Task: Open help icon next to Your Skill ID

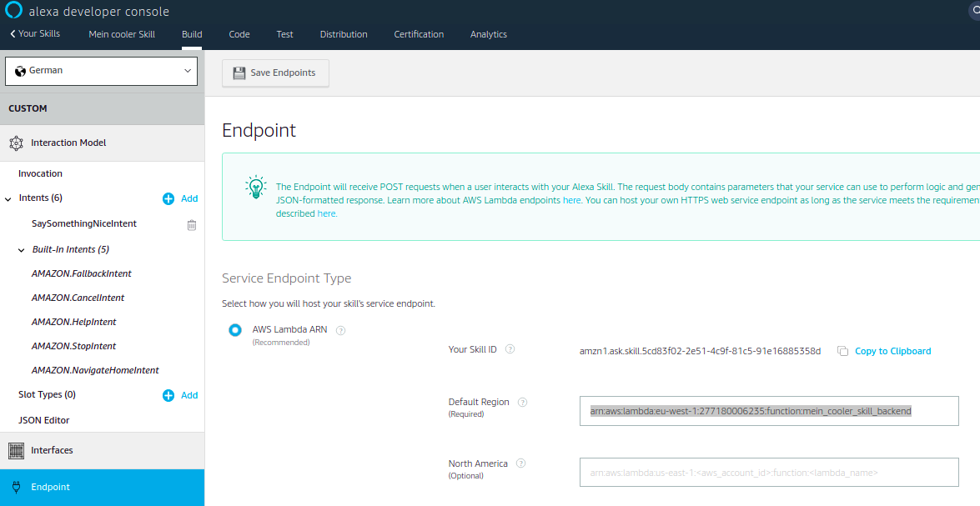Action: (x=510, y=349)
